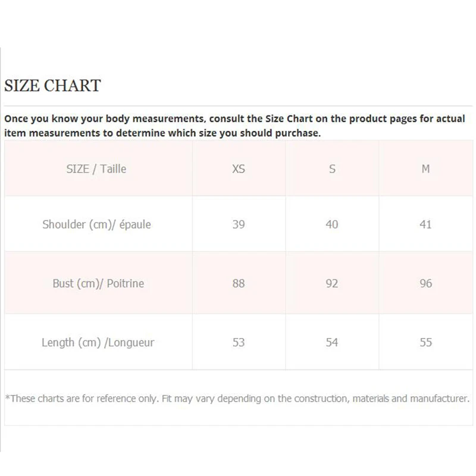This screenshot has height=476, width=476.
Task: Click the reference-only disclaimer footnote
Action: (x=237, y=398)
